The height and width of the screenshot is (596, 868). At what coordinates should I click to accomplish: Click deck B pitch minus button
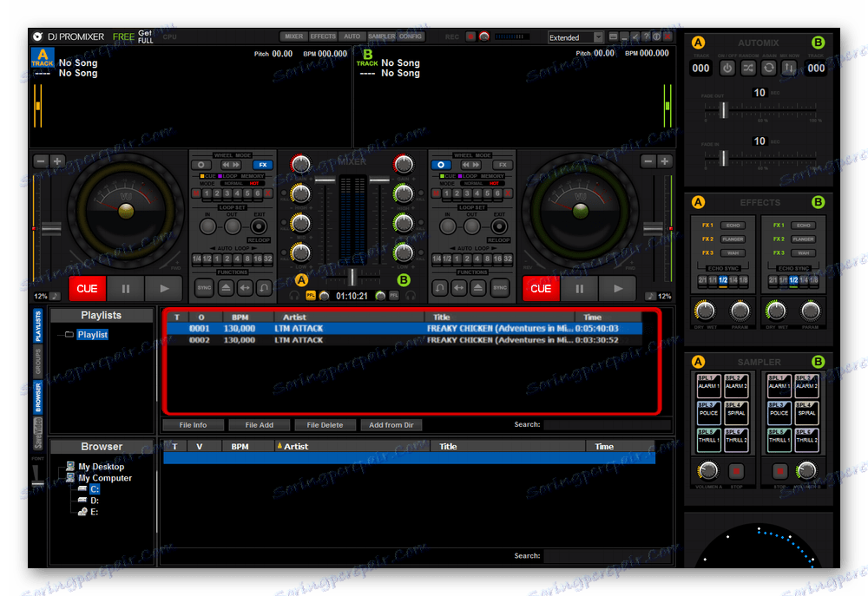tap(648, 161)
